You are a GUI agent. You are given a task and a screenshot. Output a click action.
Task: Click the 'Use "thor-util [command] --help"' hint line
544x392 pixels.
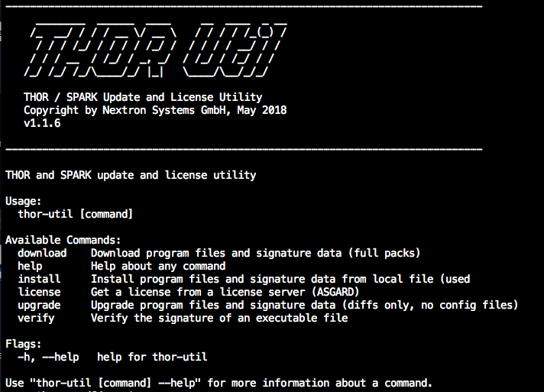point(219,382)
